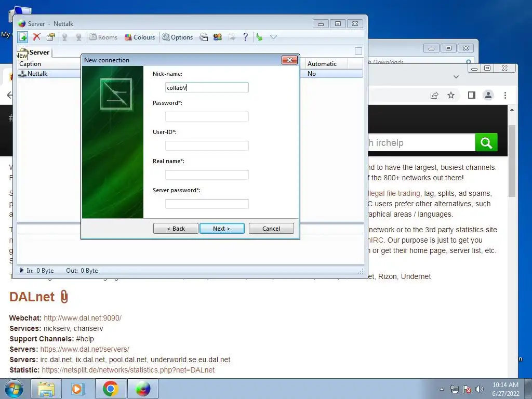Open the DALnet webchat link

(83, 318)
